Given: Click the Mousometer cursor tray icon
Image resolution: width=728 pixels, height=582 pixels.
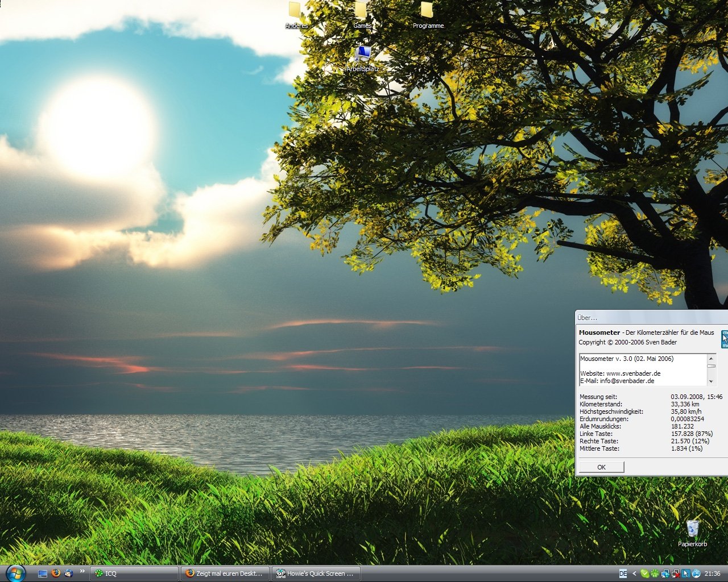Looking at the screenshot, I should (686, 573).
